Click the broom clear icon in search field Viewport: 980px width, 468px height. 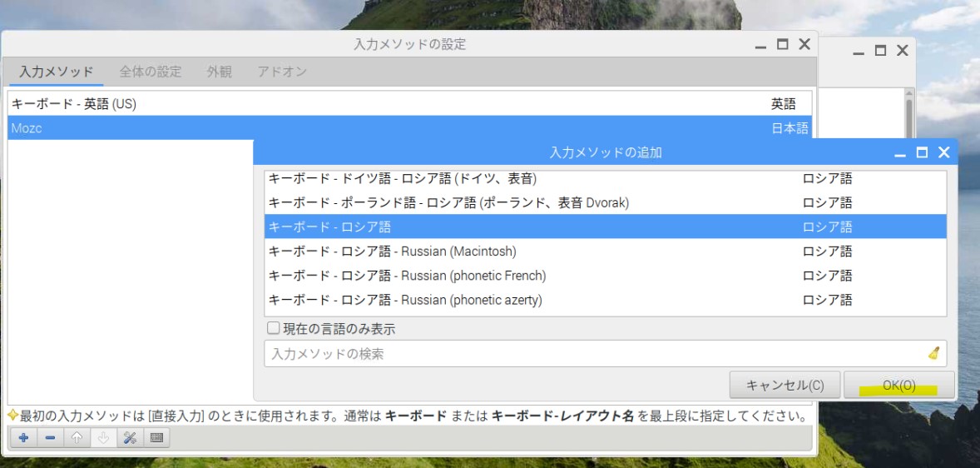pos(933,353)
